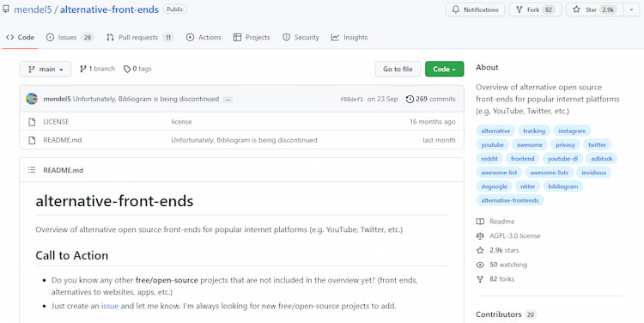This screenshot has width=644, height=323.
Task: Select the 'alternative' topic tag
Action: (x=495, y=131)
